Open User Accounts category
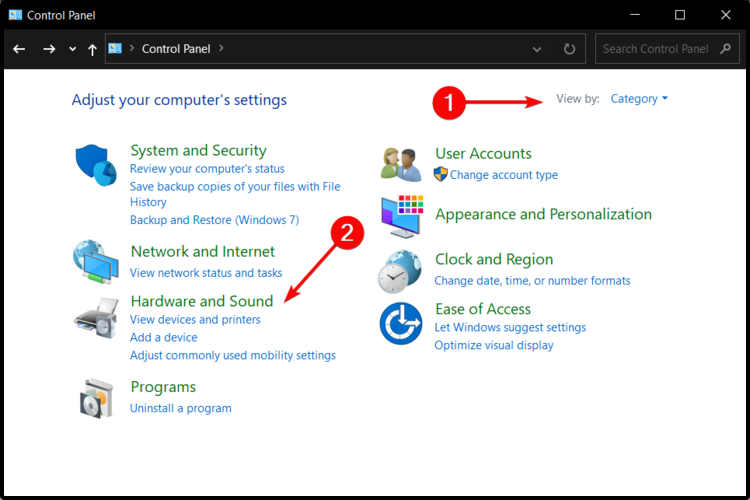 click(483, 153)
